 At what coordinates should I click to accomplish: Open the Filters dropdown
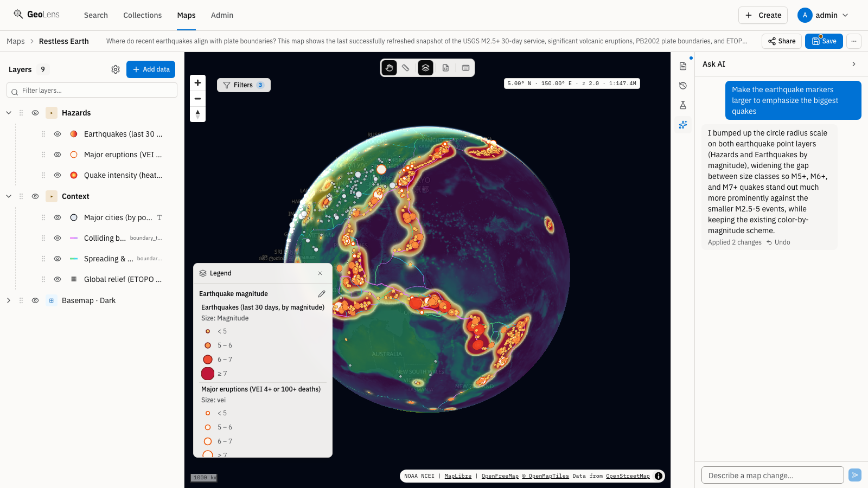coord(244,85)
